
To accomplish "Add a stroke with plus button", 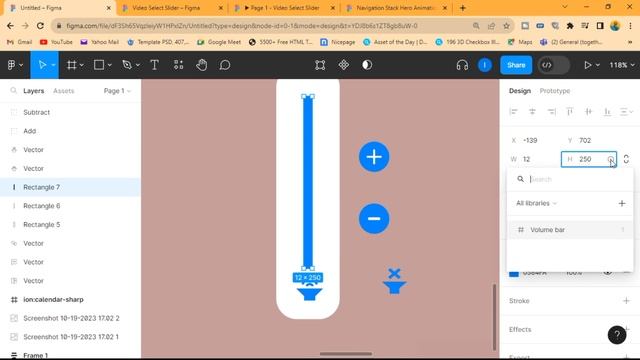I will click(626, 300).
